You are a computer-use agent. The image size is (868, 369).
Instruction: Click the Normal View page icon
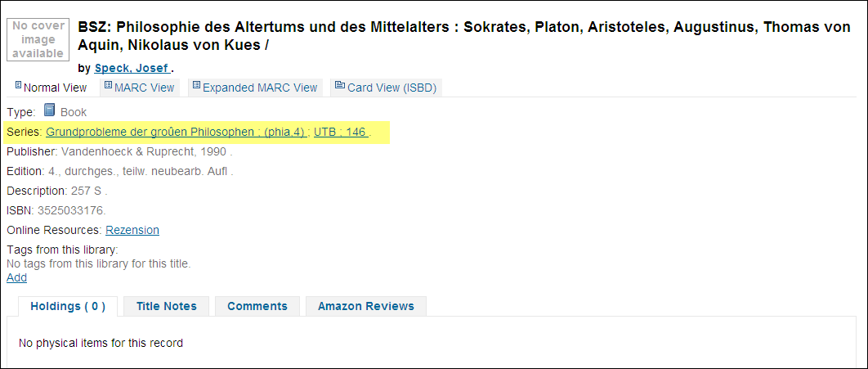click(x=19, y=86)
